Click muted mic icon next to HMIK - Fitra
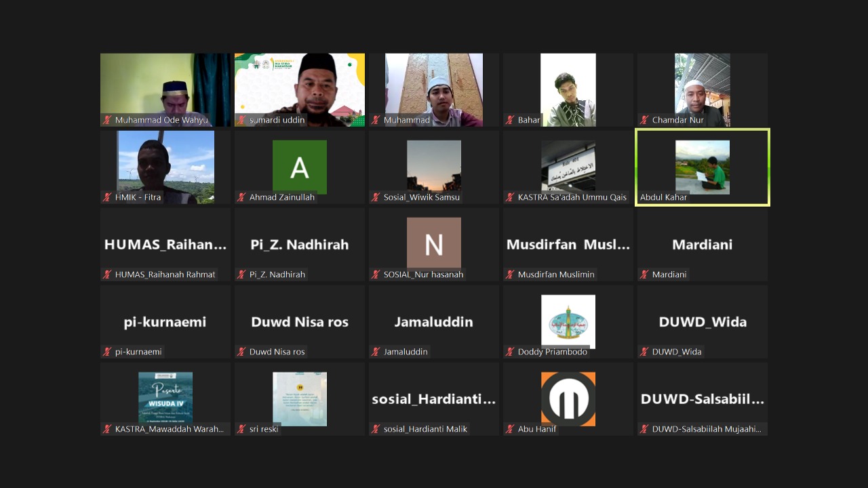 (107, 197)
